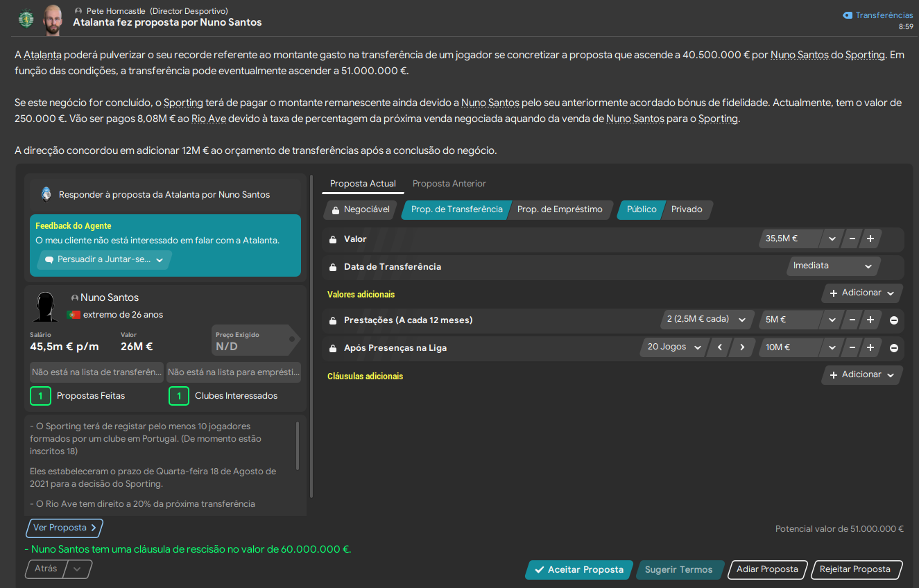Decrease the Prestações amount with minus
Image resolution: width=919 pixels, height=588 pixels.
pyautogui.click(x=852, y=320)
